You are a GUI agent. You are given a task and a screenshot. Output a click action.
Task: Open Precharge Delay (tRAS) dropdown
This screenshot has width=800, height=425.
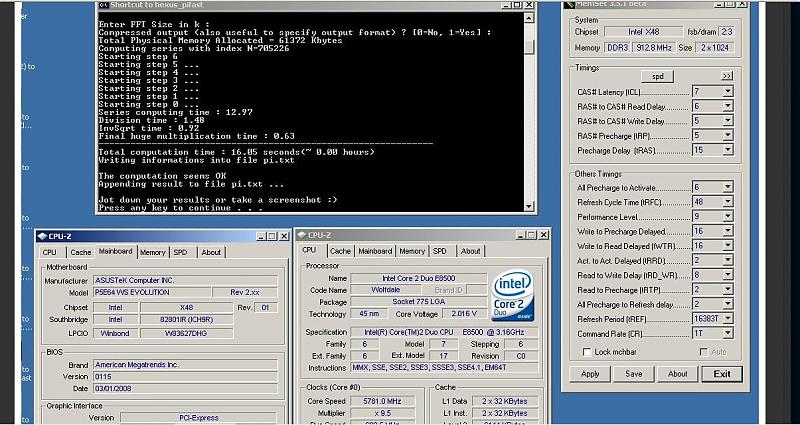pos(728,150)
